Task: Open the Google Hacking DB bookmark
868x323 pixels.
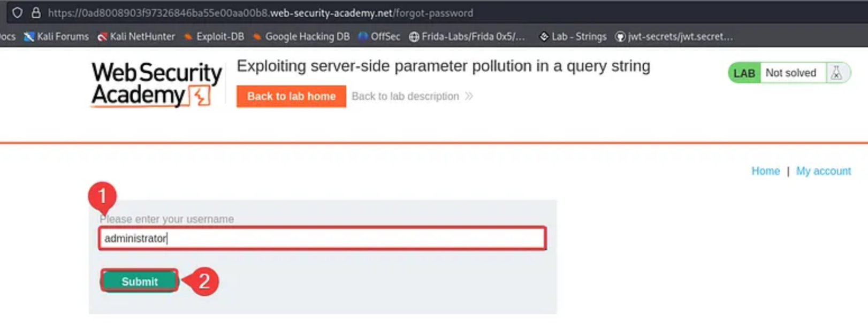Action: 301,36
